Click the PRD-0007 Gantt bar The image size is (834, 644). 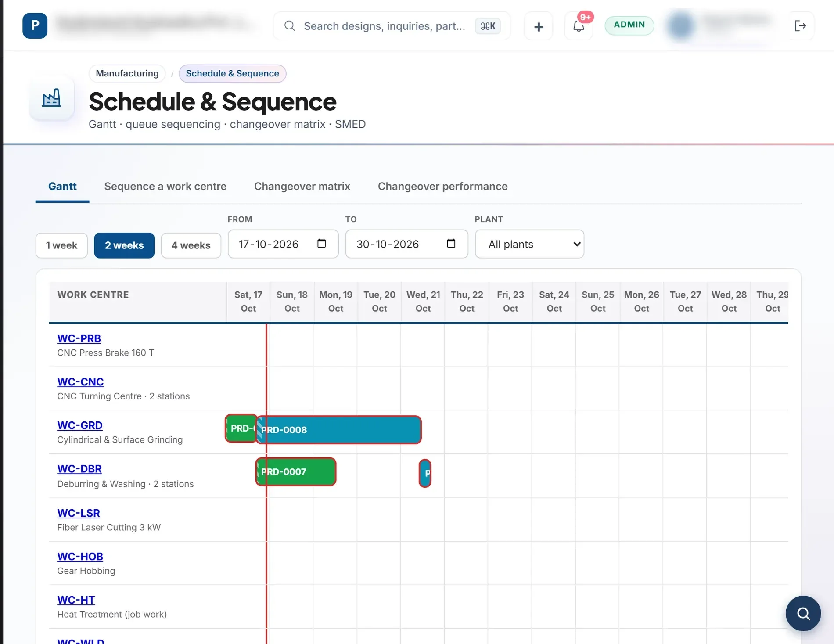[x=296, y=472]
